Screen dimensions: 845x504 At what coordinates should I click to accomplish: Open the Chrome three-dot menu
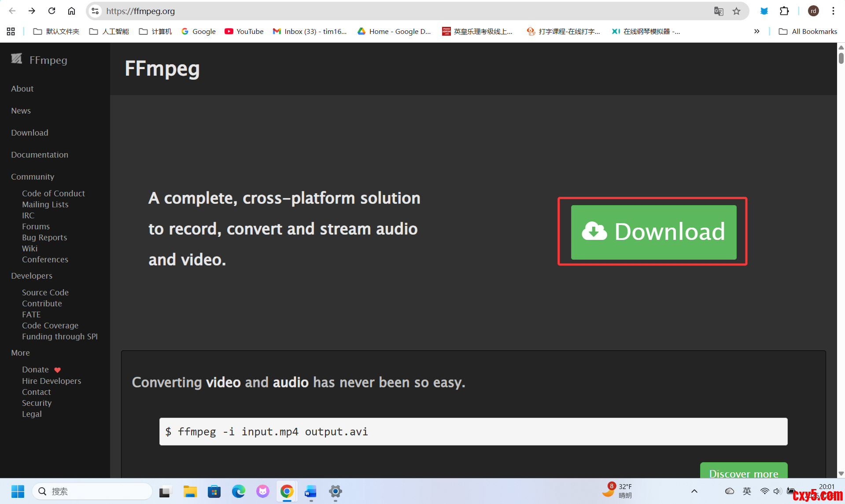pos(833,11)
